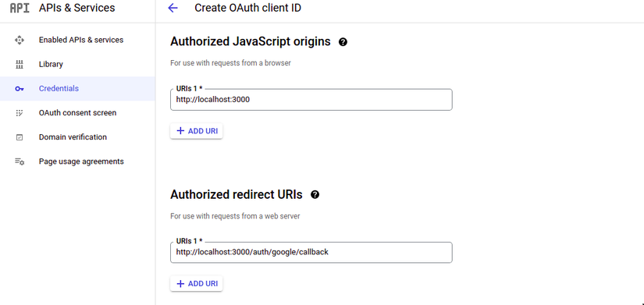
Task: Open help for Authorized redirect URIs
Action: (315, 194)
